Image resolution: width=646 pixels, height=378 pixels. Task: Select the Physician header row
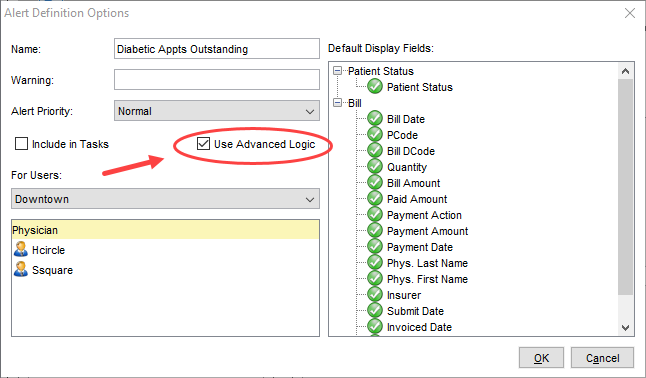click(x=165, y=230)
